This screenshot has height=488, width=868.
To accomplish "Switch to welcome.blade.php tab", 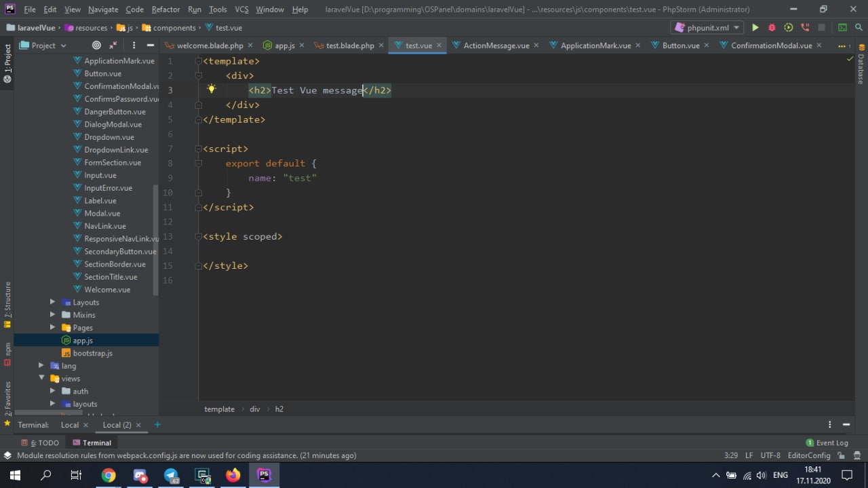I will (x=210, y=45).
